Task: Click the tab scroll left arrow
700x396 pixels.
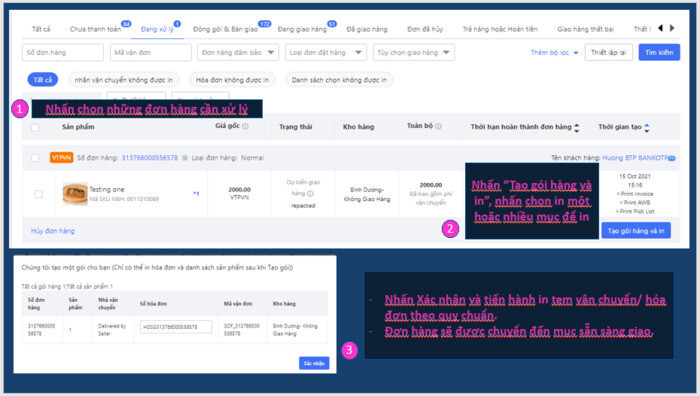Action: point(660,28)
